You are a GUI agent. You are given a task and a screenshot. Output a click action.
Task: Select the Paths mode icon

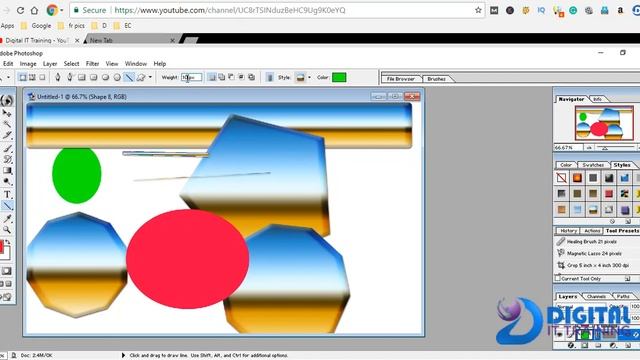tap(32, 77)
